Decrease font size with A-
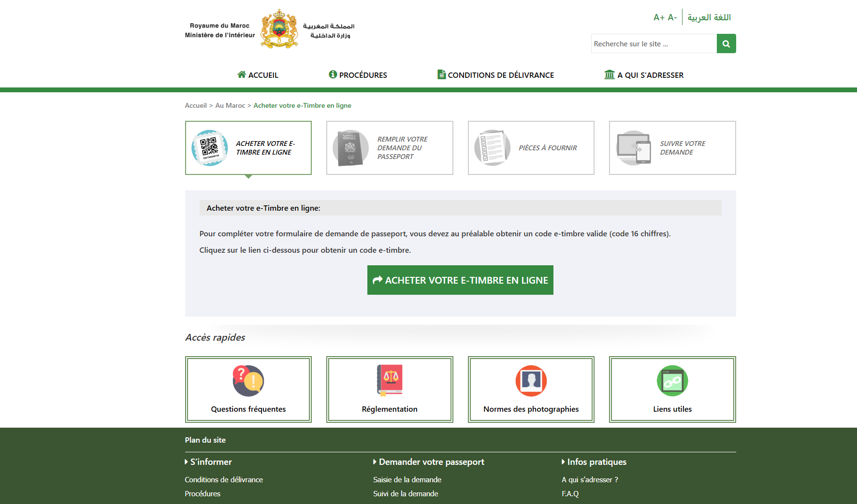This screenshot has width=857, height=504. tap(672, 17)
